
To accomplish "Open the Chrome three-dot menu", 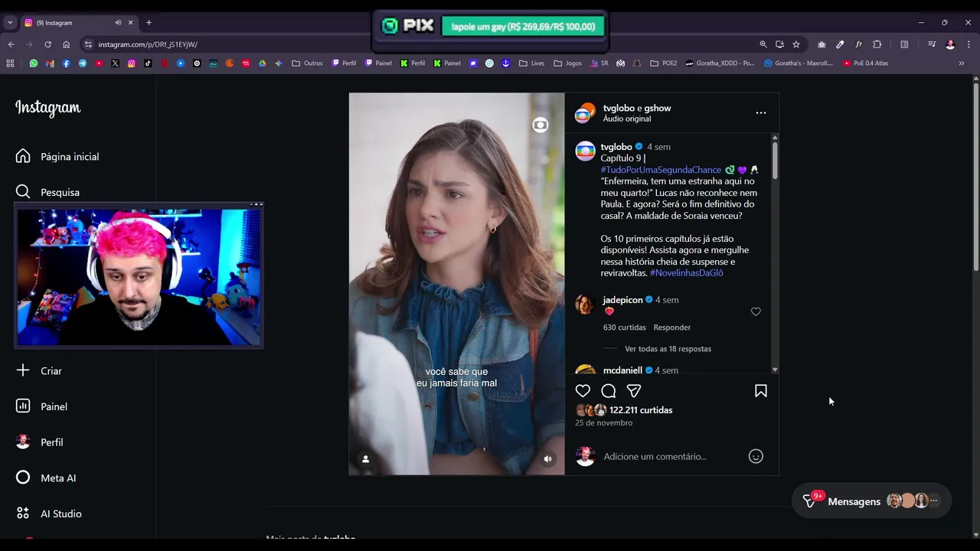I will point(969,44).
